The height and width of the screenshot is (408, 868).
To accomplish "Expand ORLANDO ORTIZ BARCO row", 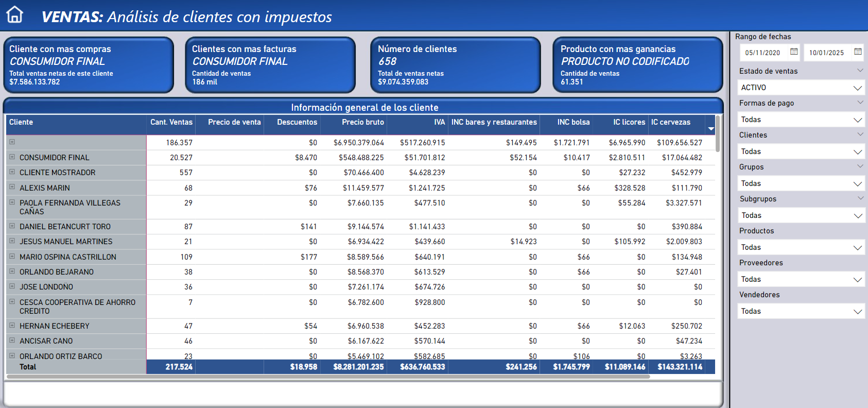I will (12, 355).
